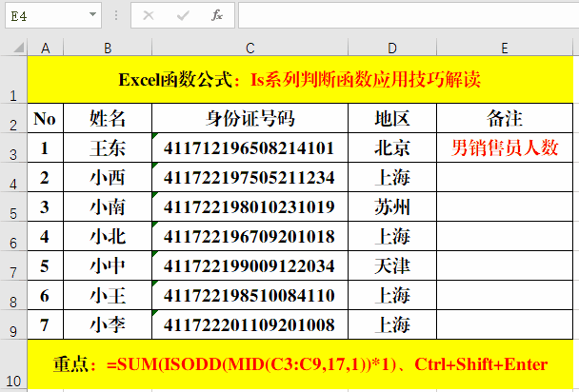Click 上海 in 小北's row
Viewport: 579px width, 392px height.
(392, 236)
